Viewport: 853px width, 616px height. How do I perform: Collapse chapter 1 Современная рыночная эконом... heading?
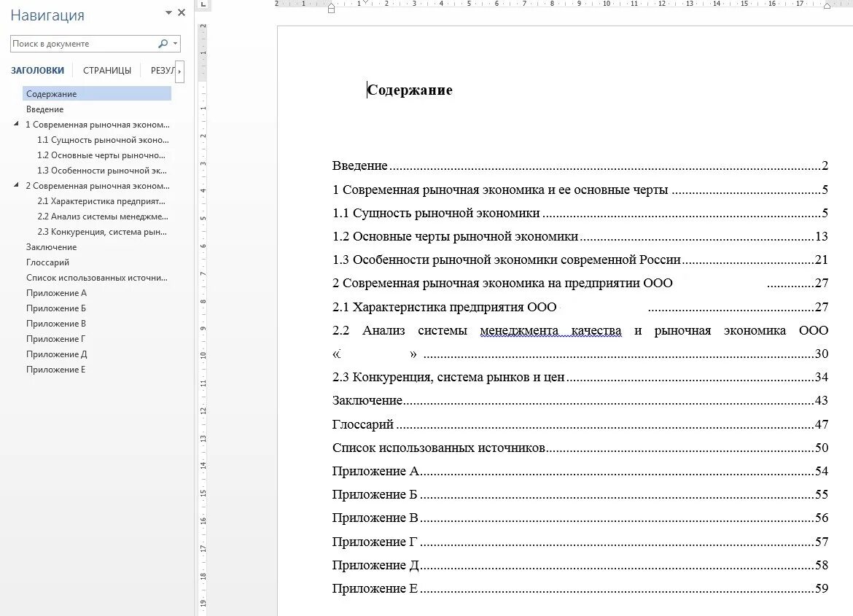tap(16, 124)
